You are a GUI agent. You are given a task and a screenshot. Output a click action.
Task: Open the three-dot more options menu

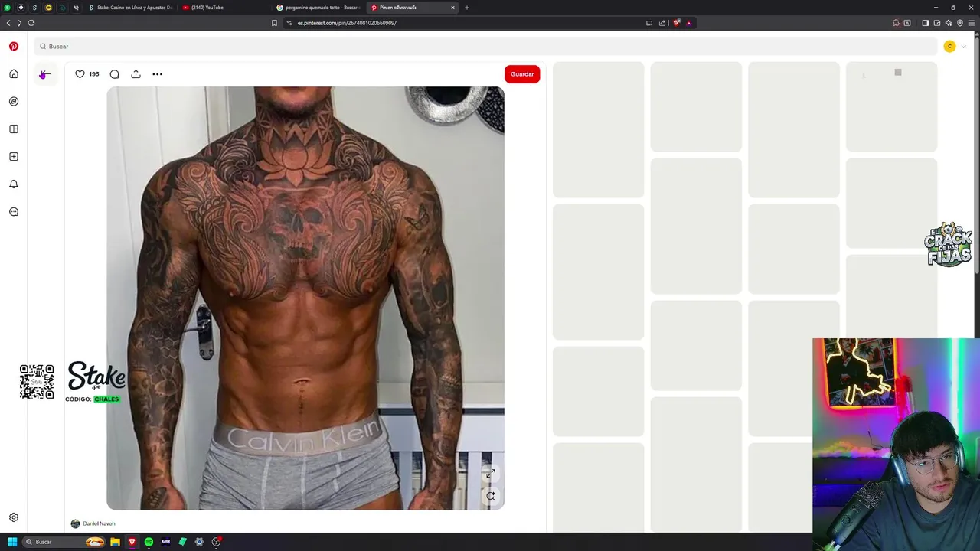(157, 74)
